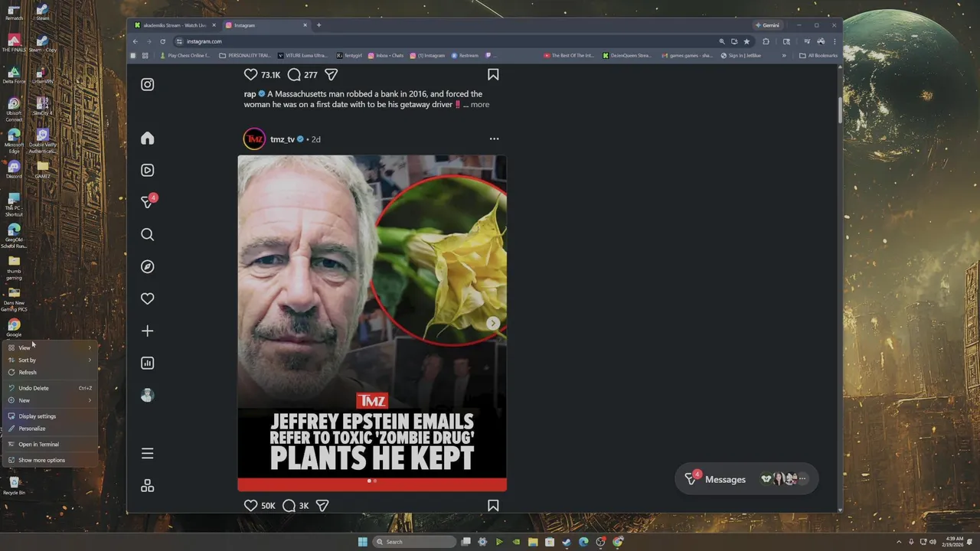
Task: Open PERSONALITY TRAI... bookmark folder
Action: click(x=245, y=55)
